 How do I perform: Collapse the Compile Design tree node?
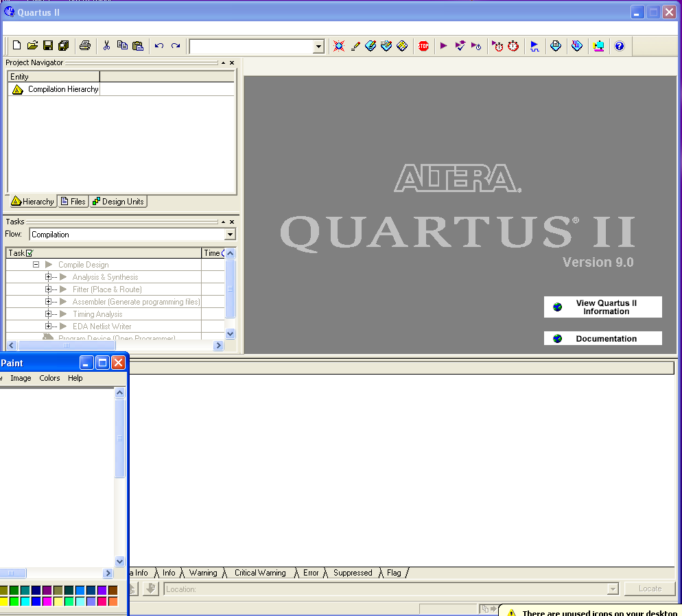[x=36, y=264]
